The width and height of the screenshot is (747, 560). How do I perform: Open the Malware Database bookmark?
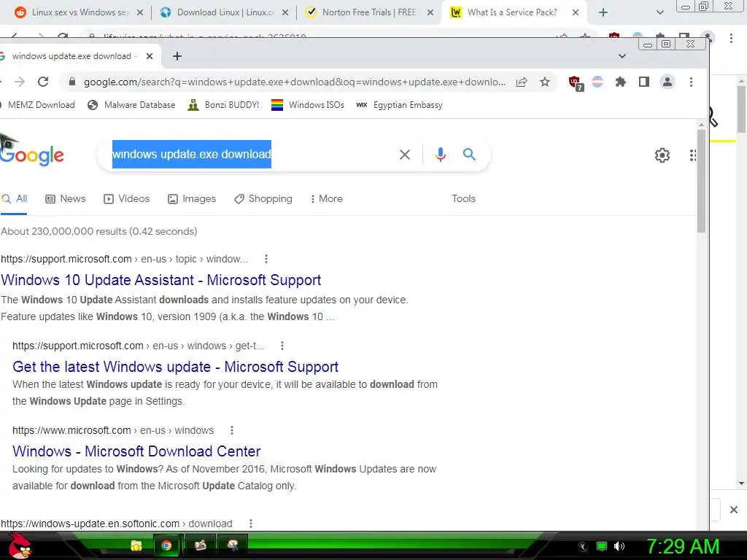[131, 105]
